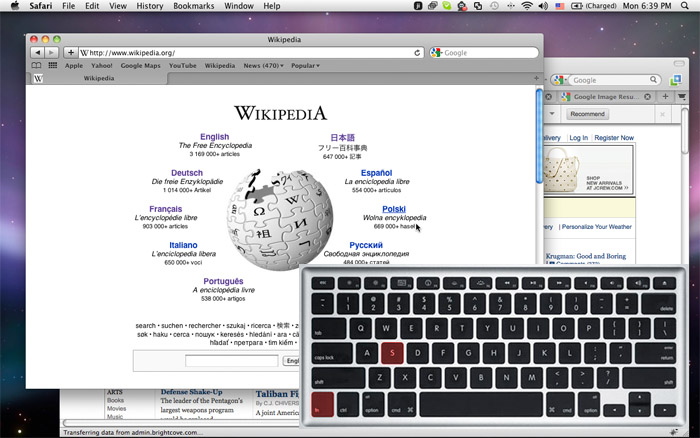Open Français Wikipedia link

click(x=166, y=209)
